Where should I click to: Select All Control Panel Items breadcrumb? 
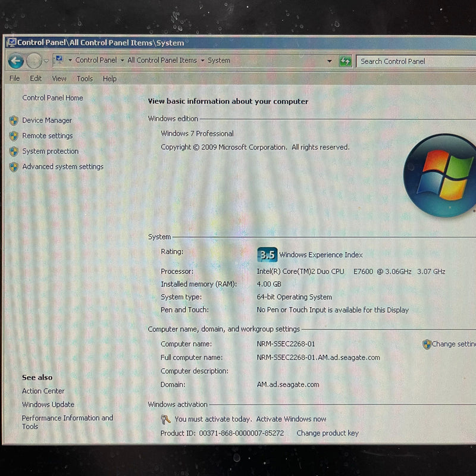(x=162, y=61)
